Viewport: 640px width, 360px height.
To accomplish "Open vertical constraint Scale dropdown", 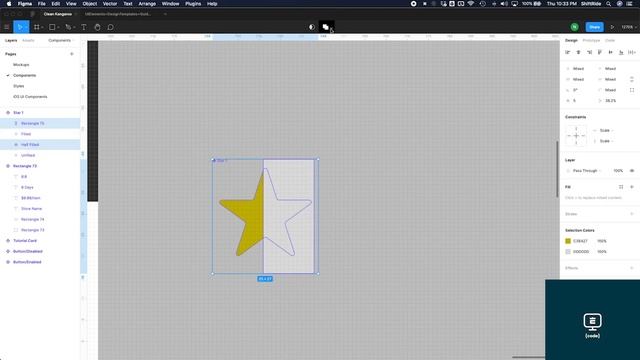I will 607,141.
